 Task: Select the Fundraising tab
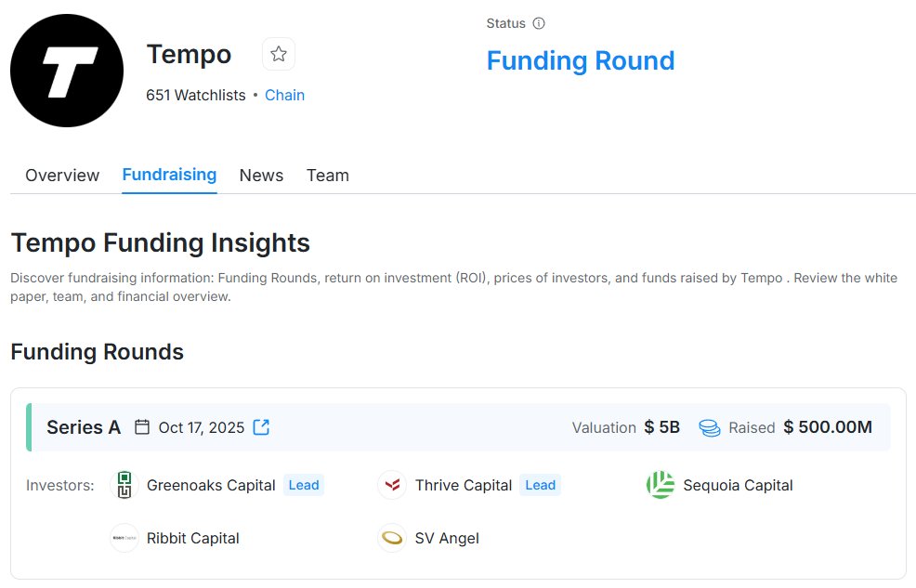169,175
